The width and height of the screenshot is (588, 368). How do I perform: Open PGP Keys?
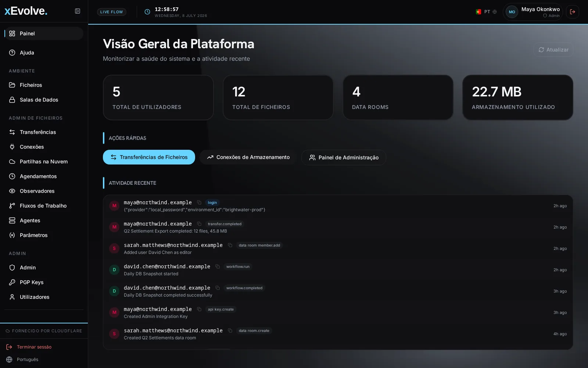pos(44,282)
